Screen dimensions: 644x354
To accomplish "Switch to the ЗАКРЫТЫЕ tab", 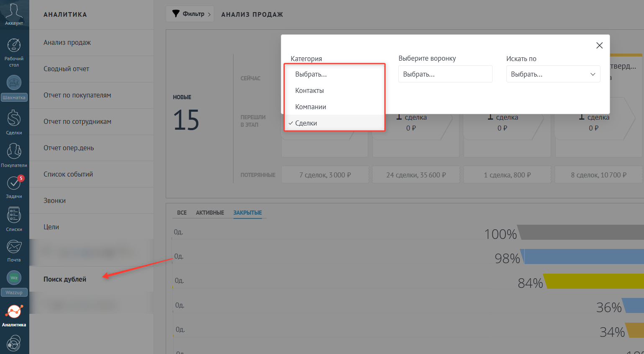I will [x=248, y=213].
